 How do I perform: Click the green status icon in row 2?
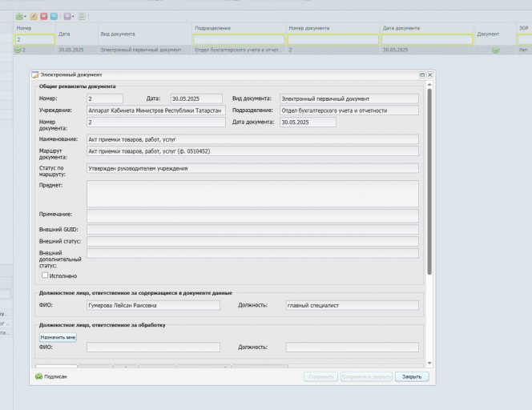click(18, 50)
